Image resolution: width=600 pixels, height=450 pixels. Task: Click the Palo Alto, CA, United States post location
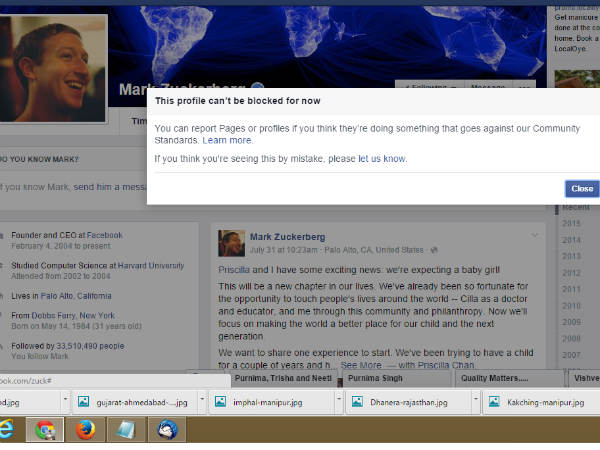pos(374,250)
